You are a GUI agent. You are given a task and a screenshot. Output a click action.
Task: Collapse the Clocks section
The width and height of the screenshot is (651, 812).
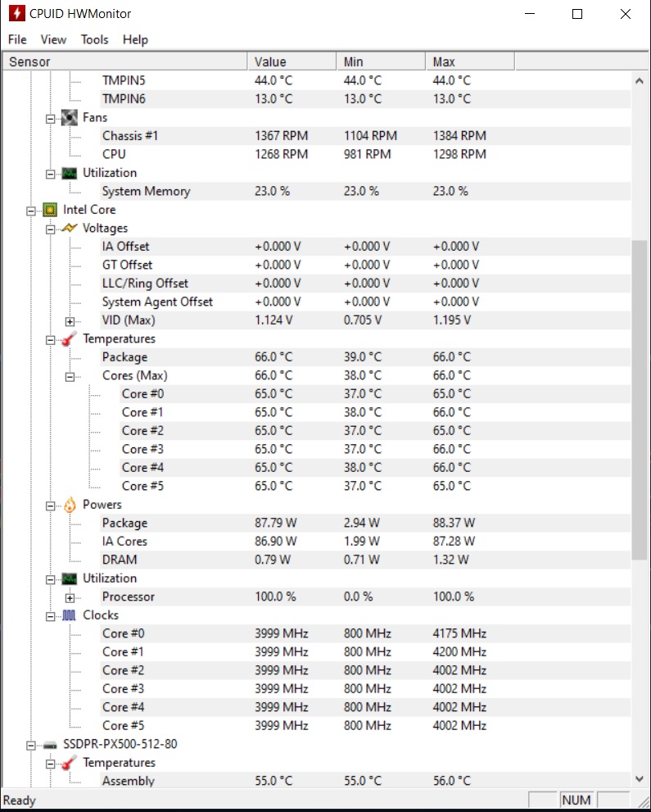[x=51, y=616]
